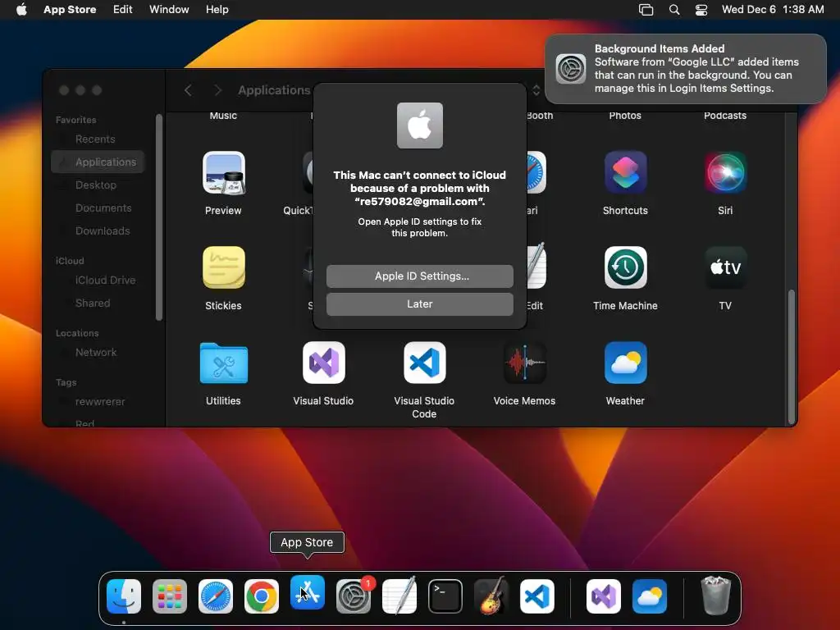Dismiss the iCloud dialog with Later

(x=420, y=304)
